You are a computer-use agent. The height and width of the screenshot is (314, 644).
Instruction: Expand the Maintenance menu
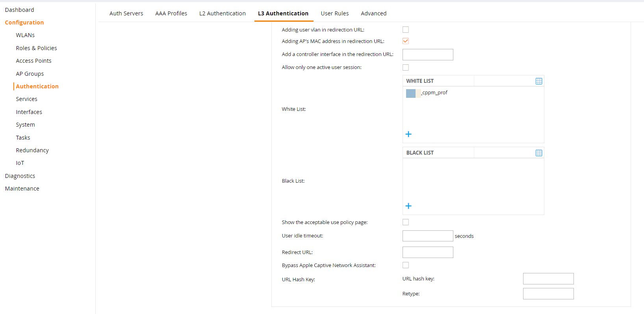coord(22,189)
